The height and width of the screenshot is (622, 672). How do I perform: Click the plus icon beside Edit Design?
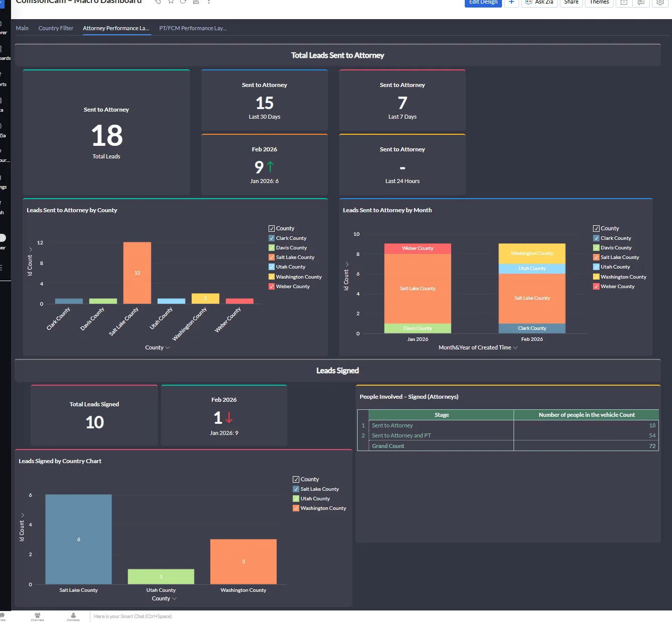pyautogui.click(x=511, y=3)
